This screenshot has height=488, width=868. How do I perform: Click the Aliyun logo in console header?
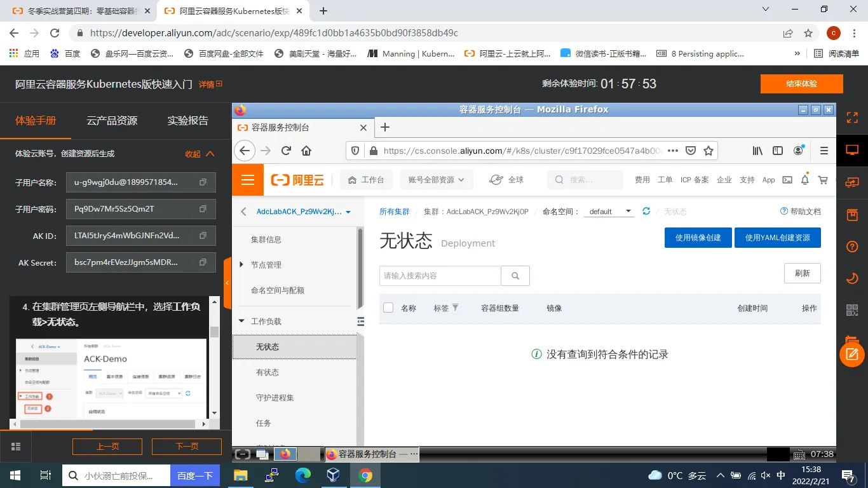(297, 180)
